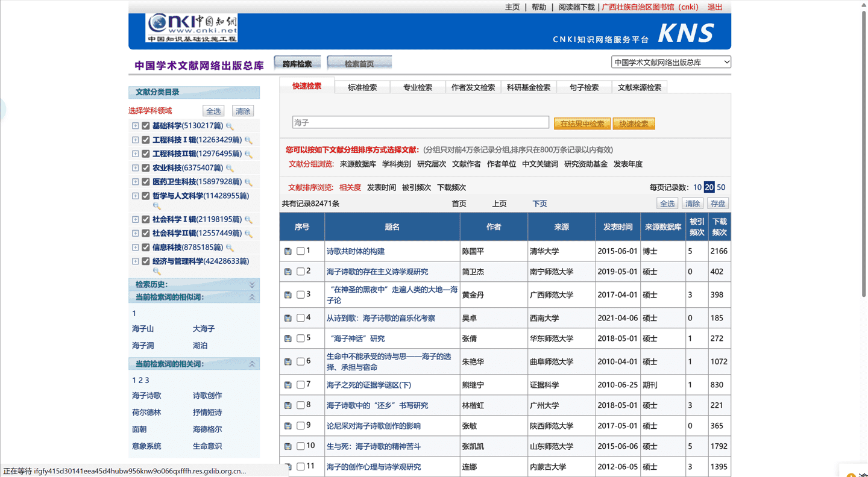Click the save icon in row 6 朱艳华

pyautogui.click(x=288, y=362)
